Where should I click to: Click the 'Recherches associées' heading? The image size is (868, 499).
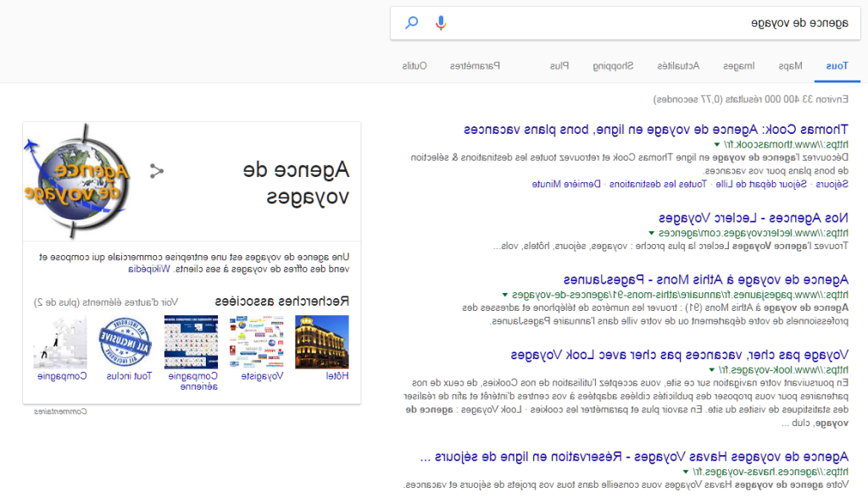(282, 302)
